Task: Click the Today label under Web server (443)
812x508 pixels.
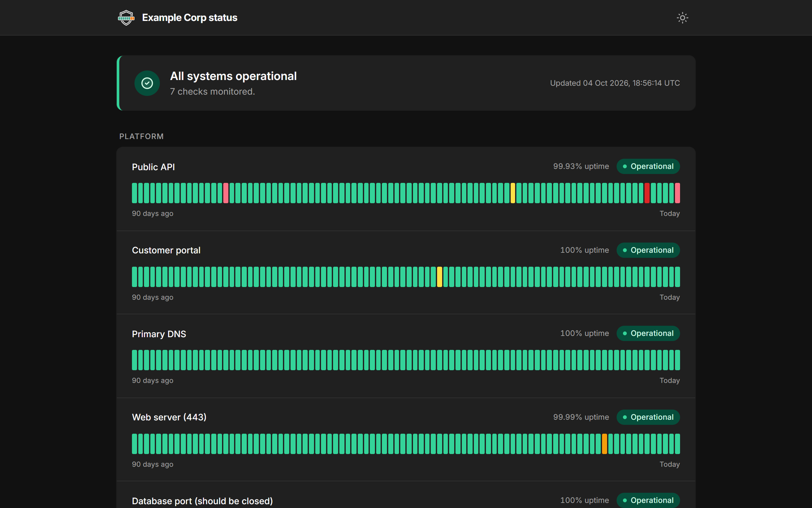Action: (x=669, y=464)
